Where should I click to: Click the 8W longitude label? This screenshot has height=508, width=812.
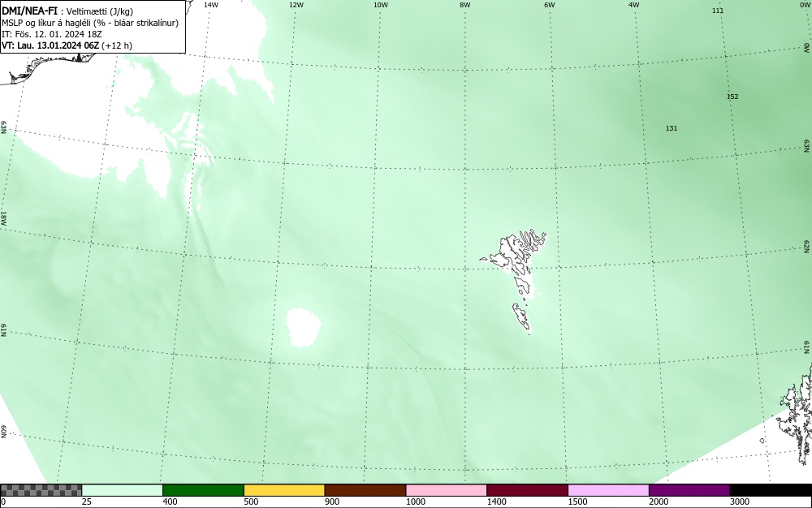[x=465, y=5]
